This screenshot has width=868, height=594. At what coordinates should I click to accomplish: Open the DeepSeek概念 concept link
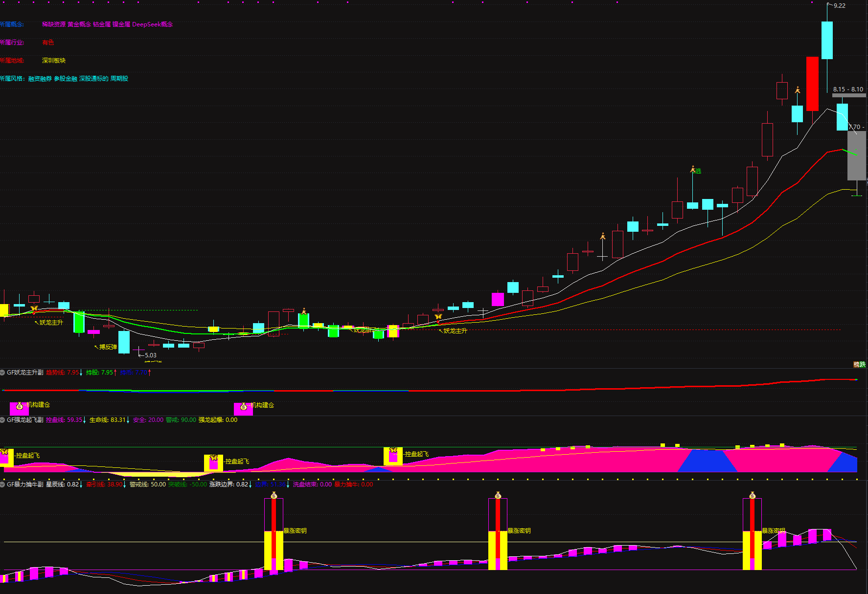click(x=152, y=24)
